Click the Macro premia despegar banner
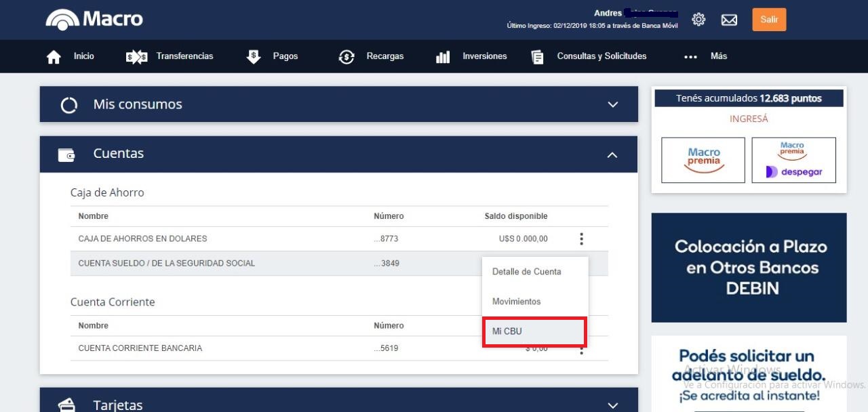This screenshot has width=868, height=412. (794, 160)
